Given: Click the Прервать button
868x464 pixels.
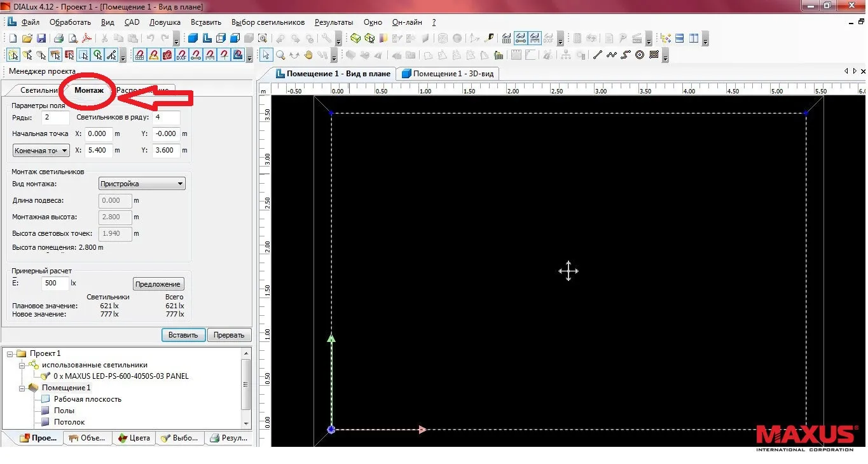Looking at the screenshot, I should (x=229, y=335).
